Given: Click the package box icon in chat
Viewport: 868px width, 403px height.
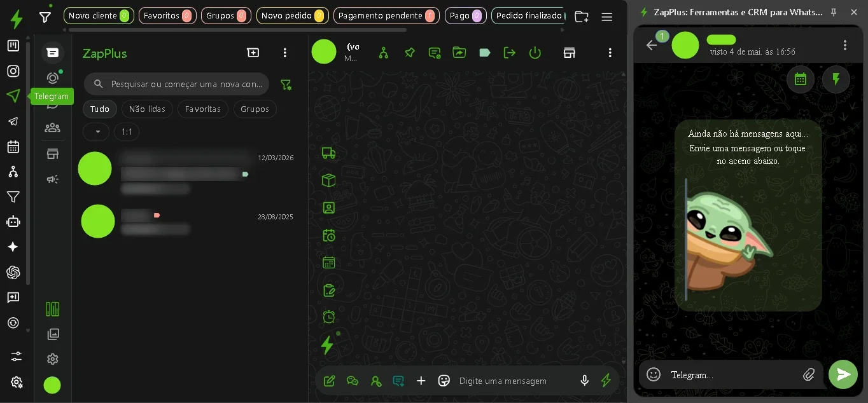Looking at the screenshot, I should pos(328,180).
